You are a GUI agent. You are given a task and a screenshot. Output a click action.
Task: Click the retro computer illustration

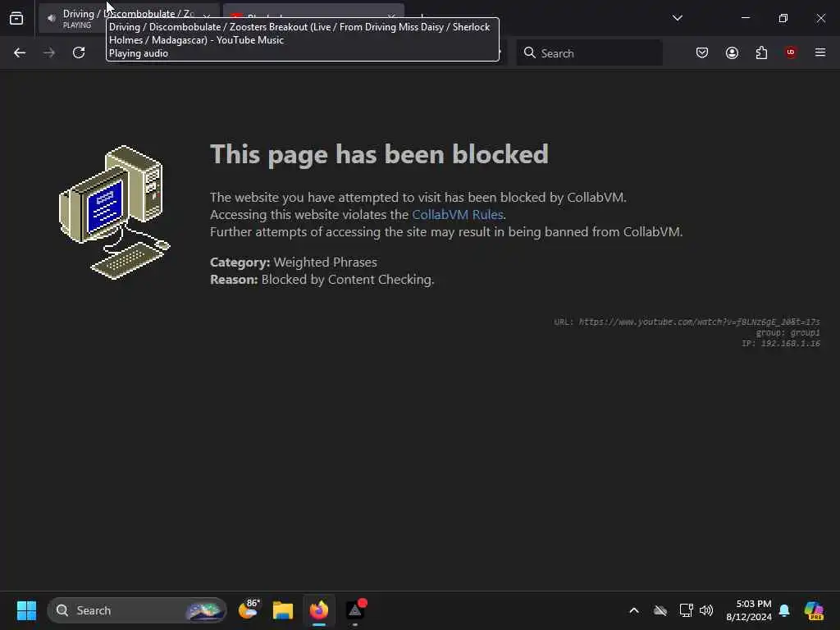[x=114, y=212]
